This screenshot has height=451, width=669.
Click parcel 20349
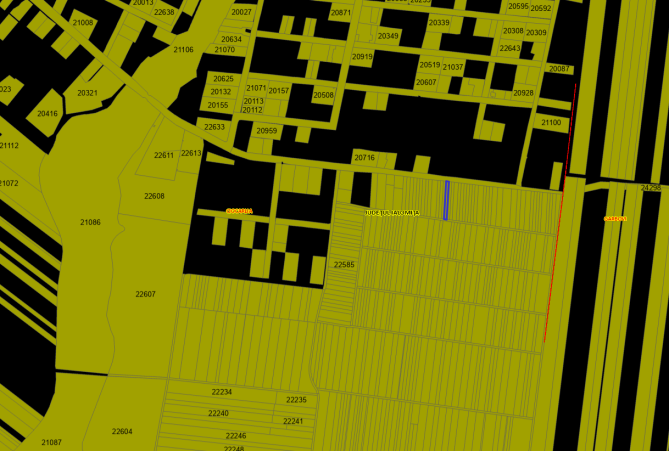pos(388,36)
